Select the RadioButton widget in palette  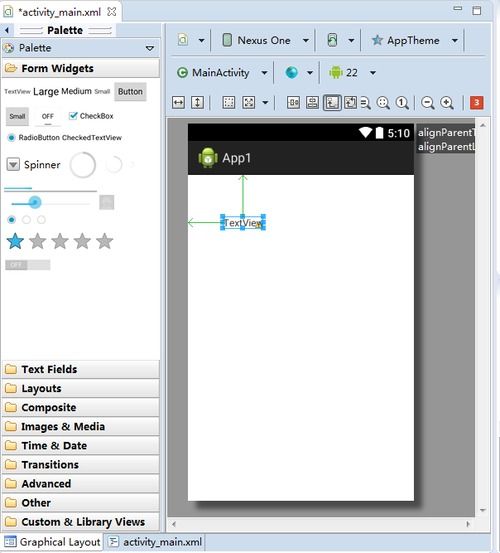pos(34,138)
